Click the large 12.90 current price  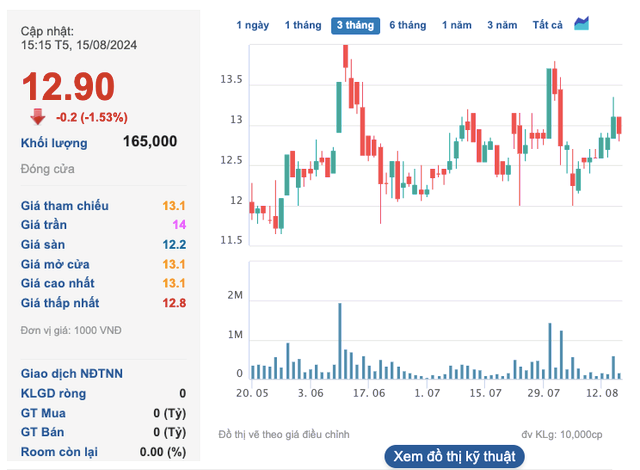pyautogui.click(x=68, y=88)
